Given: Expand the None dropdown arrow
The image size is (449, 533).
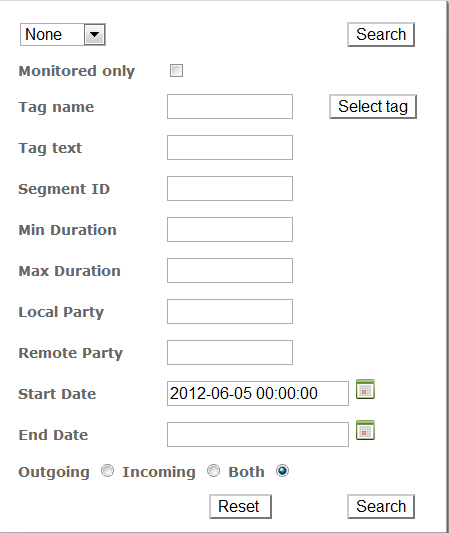Looking at the screenshot, I should tap(94, 34).
